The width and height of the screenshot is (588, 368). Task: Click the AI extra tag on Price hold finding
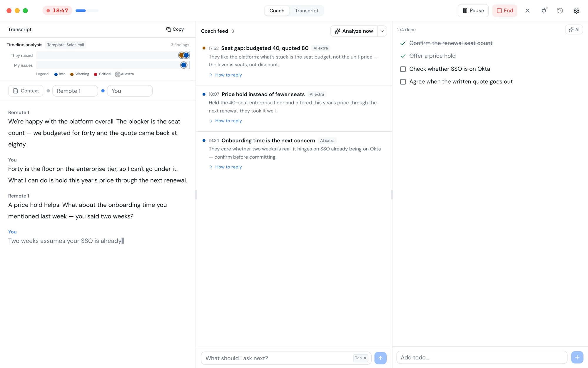[317, 94]
